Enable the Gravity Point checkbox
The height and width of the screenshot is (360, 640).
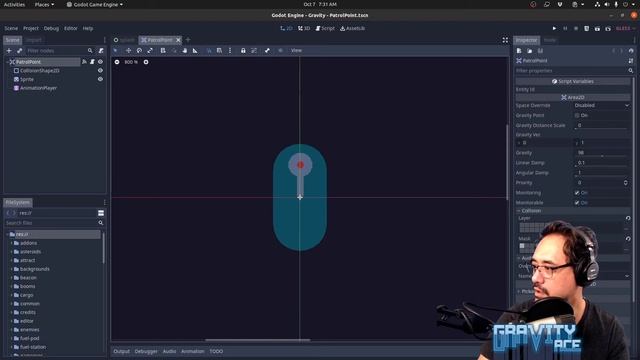pos(577,116)
